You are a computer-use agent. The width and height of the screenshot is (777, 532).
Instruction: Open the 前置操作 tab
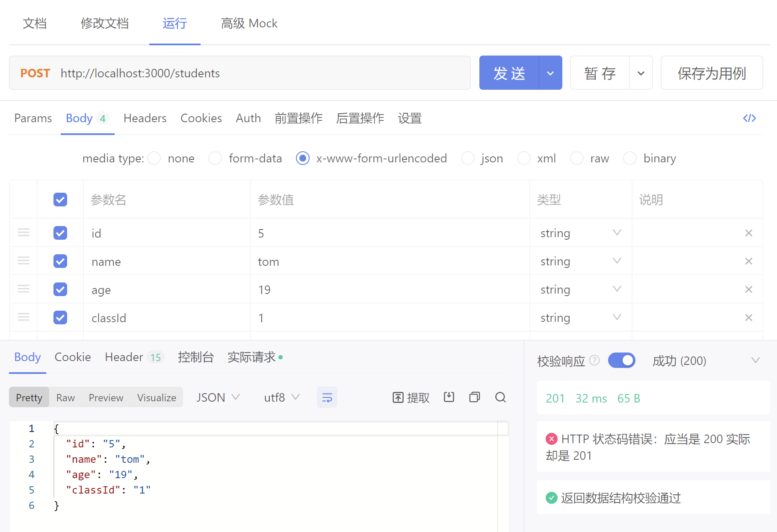pos(298,118)
